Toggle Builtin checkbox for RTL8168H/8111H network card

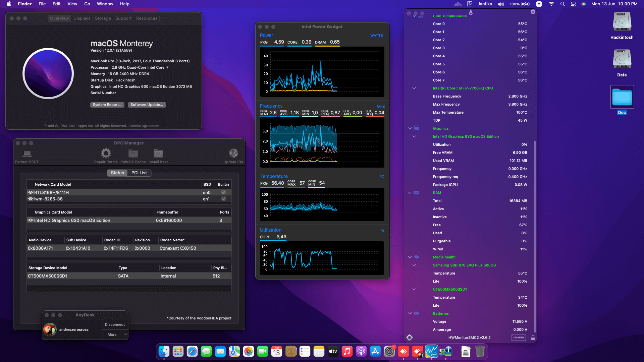pyautogui.click(x=223, y=192)
